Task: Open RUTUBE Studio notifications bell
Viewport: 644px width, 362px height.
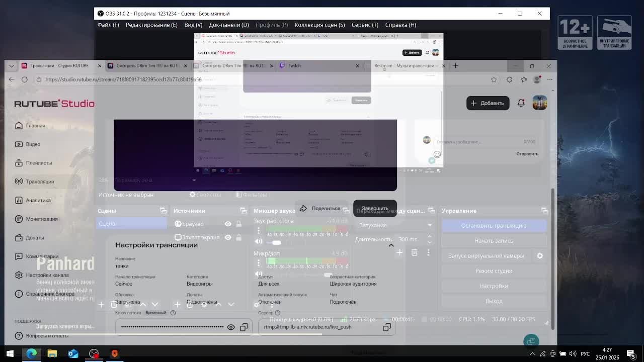Action: (521, 103)
